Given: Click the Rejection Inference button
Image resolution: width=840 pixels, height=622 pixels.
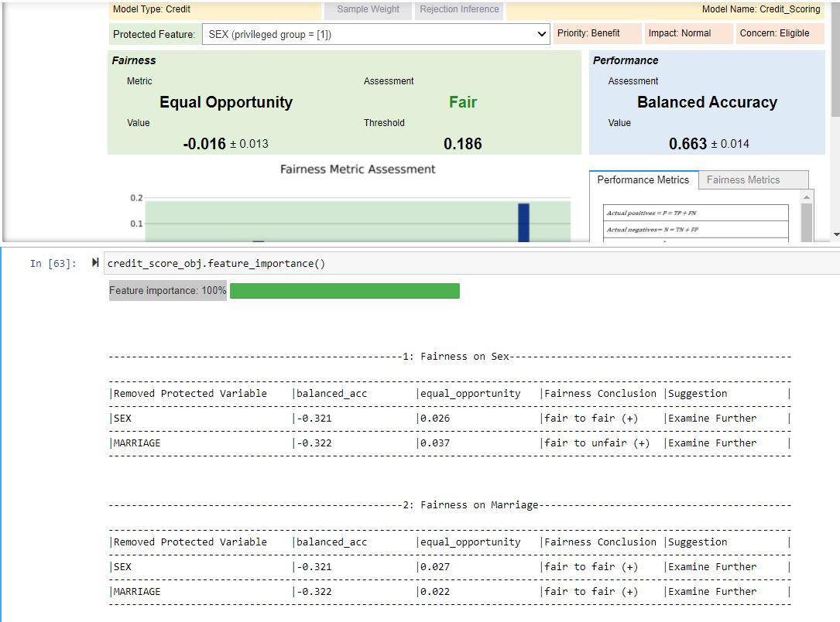Looking at the screenshot, I should 459,9.
